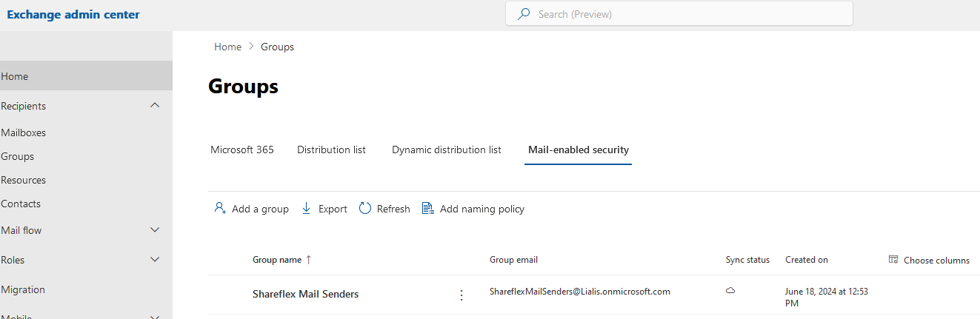Viewport: 980px width, 319px height.
Task: Click the search magnifier icon
Action: coord(524,14)
